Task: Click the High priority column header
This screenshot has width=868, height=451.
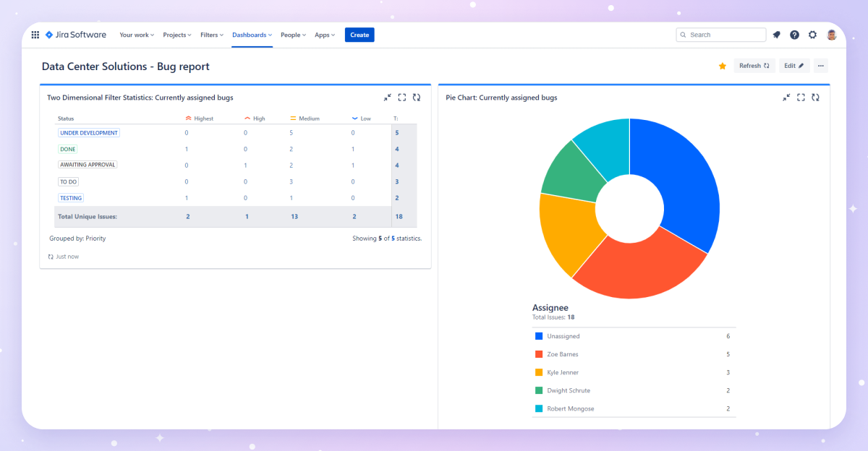Action: (x=255, y=119)
